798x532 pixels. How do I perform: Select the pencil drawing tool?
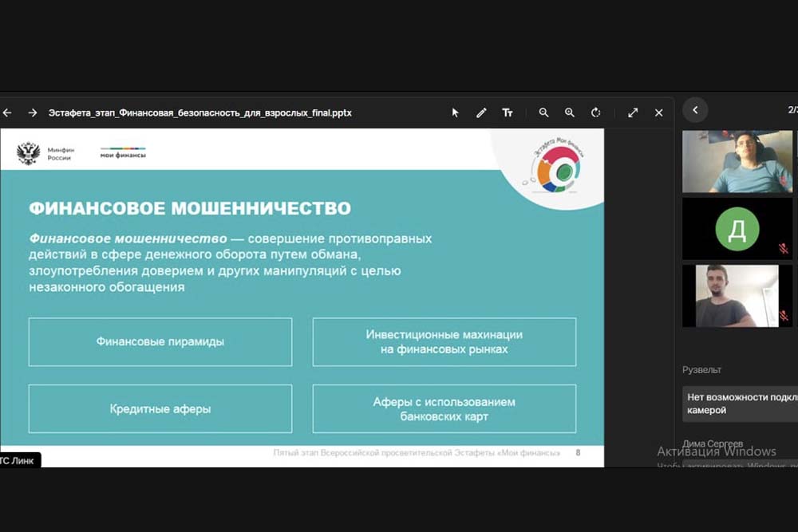(x=481, y=113)
